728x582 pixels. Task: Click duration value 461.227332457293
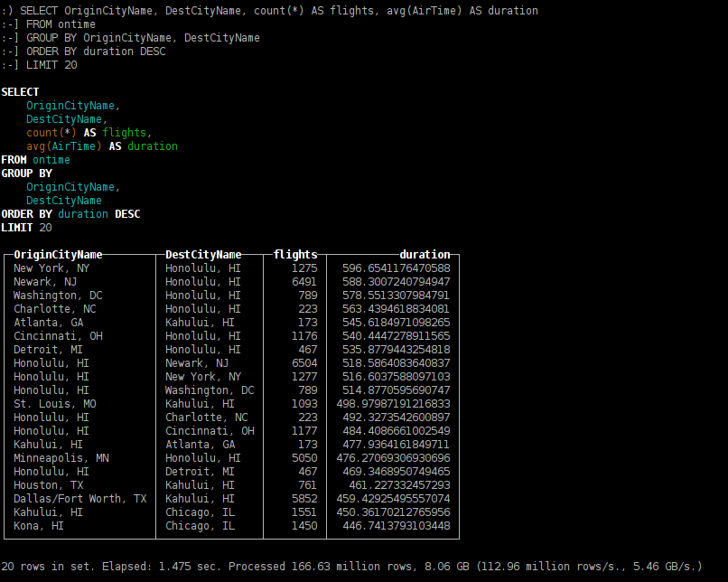click(399, 485)
